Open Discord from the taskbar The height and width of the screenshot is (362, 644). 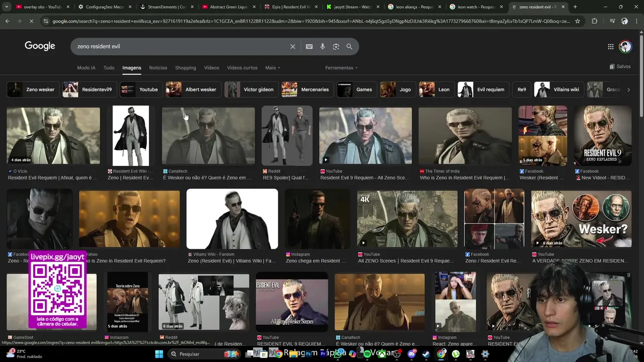tap(412, 354)
